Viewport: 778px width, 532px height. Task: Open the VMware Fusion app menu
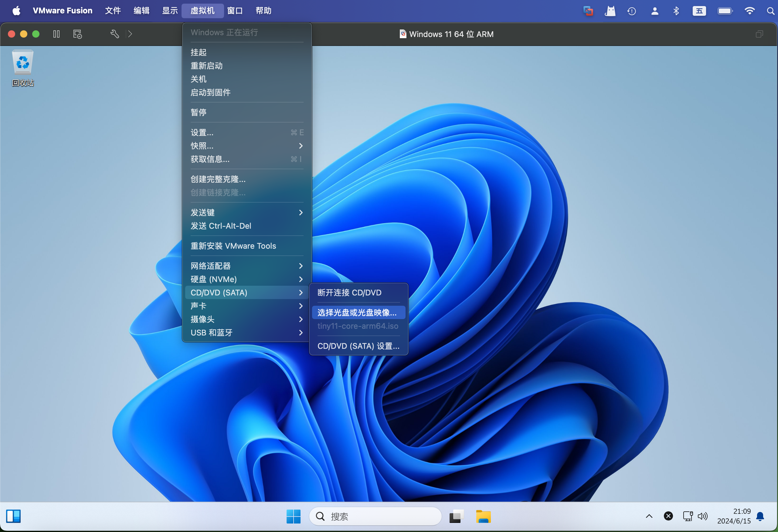click(63, 11)
